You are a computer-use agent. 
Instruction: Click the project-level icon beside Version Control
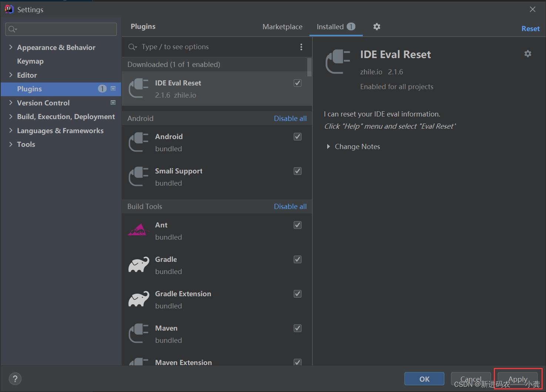coord(113,102)
